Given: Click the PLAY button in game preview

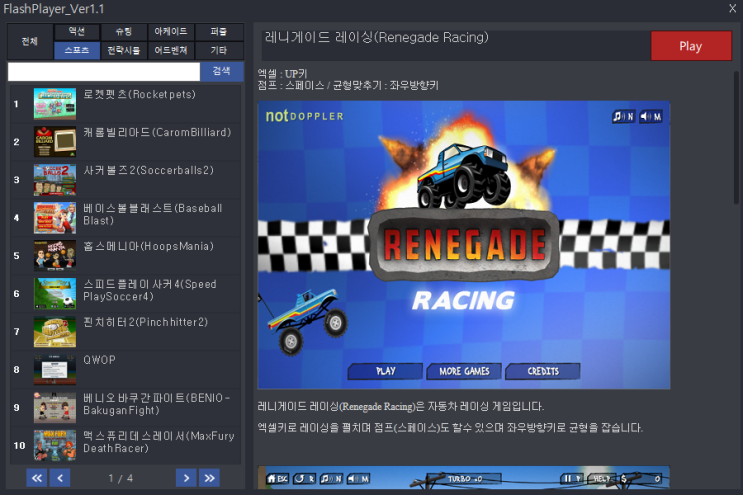Looking at the screenshot, I should pyautogui.click(x=385, y=371).
